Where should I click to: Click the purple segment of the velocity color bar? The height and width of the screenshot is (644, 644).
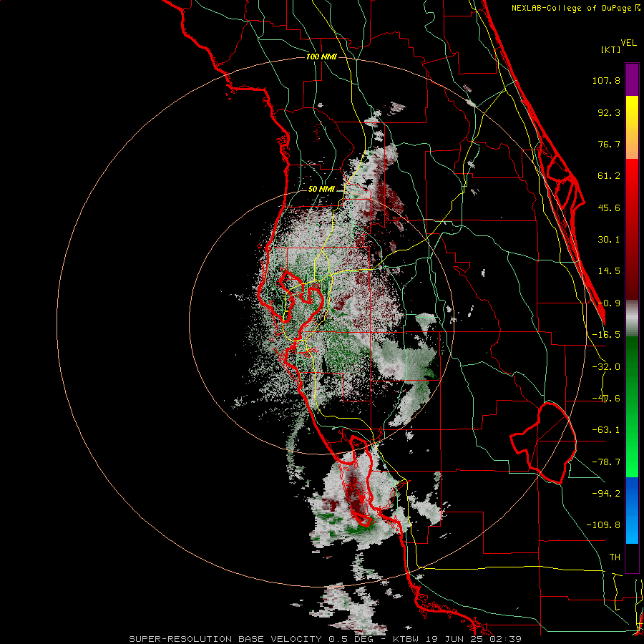coord(632,79)
